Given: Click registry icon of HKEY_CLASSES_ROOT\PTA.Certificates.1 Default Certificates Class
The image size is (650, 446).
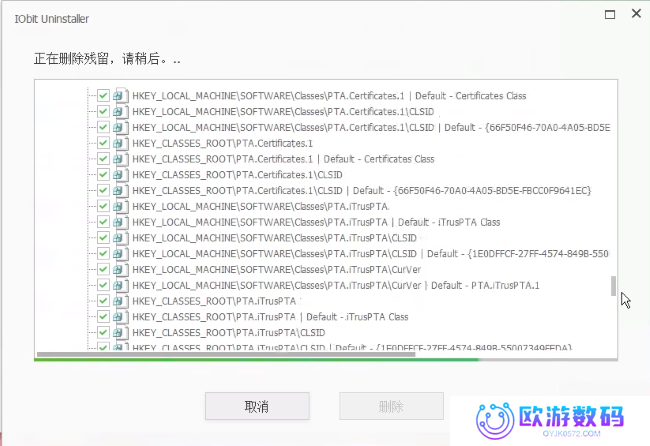Looking at the screenshot, I should point(121,159).
